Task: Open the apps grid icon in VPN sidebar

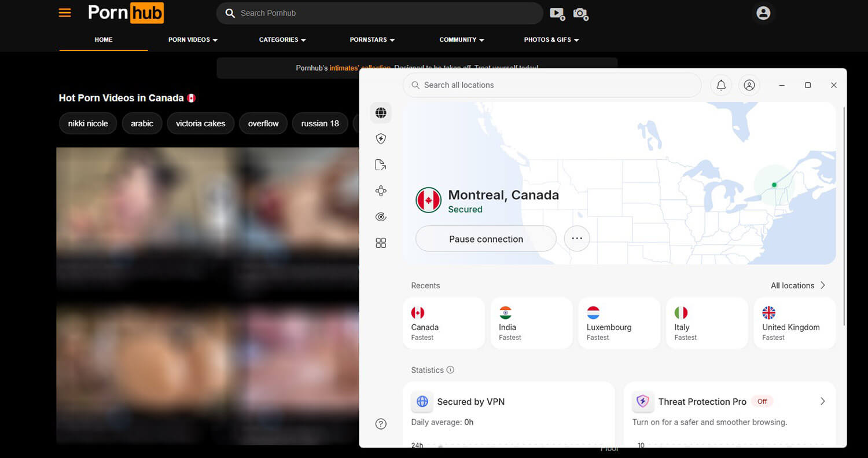Action: click(x=381, y=243)
